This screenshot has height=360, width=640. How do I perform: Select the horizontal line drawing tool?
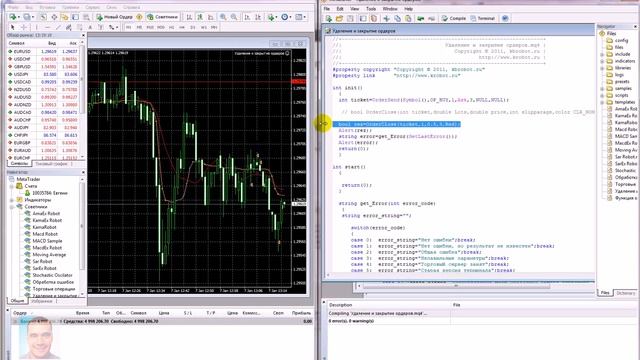[47, 27]
